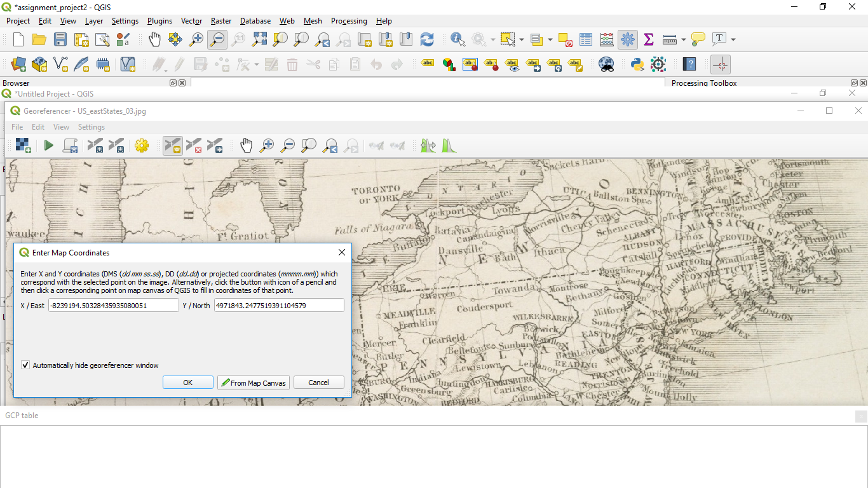Image resolution: width=868 pixels, height=488 pixels.
Task: Click the Deselect Features icon
Action: coord(566,39)
